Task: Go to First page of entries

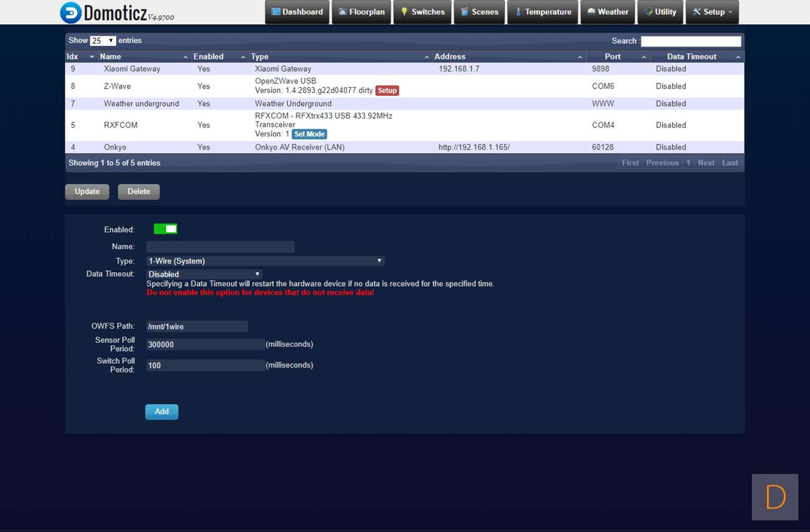Action: click(x=631, y=163)
